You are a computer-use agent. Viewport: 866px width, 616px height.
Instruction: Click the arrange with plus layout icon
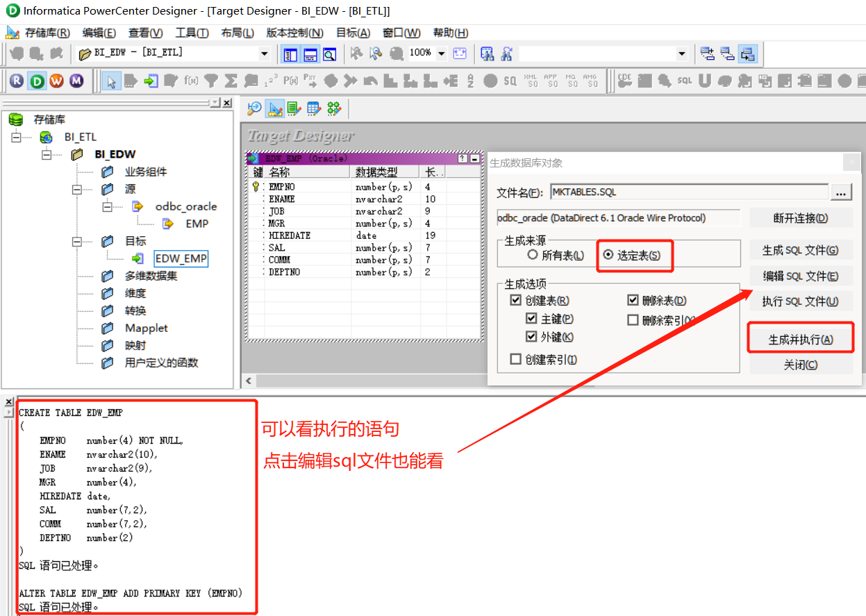point(708,53)
